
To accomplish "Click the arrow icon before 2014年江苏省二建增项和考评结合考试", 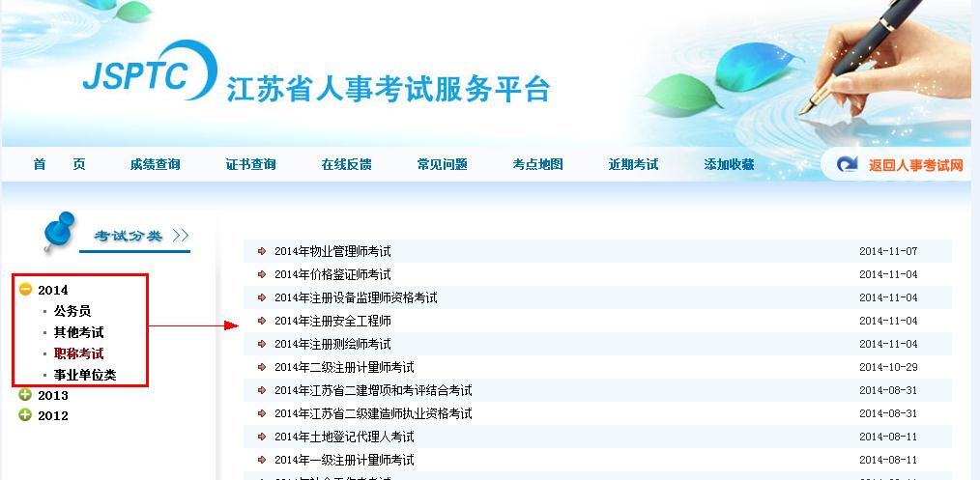I will (262, 391).
